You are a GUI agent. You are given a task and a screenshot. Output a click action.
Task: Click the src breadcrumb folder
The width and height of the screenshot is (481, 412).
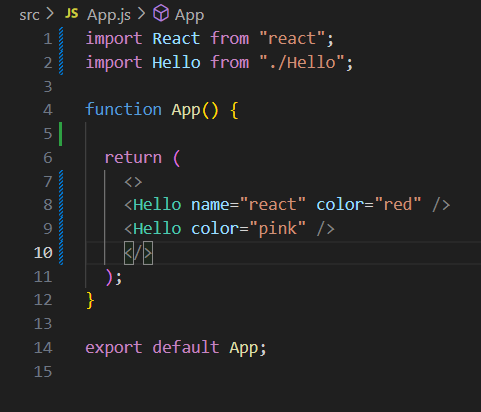[29, 15]
